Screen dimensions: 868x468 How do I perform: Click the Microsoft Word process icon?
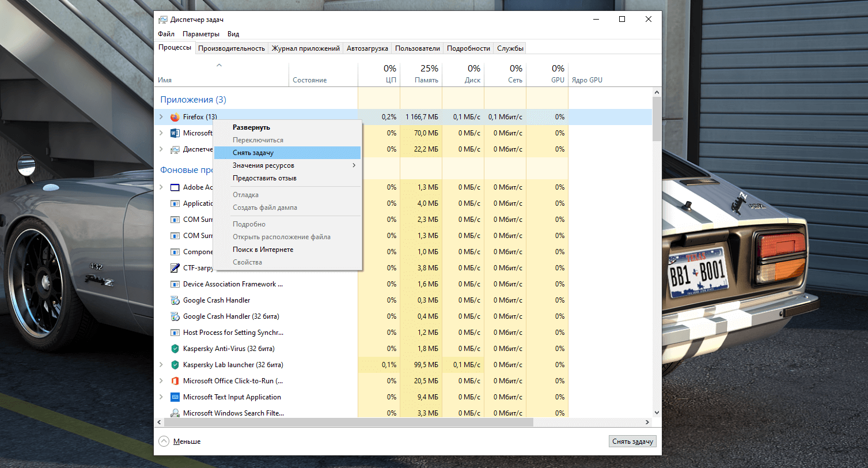(175, 133)
